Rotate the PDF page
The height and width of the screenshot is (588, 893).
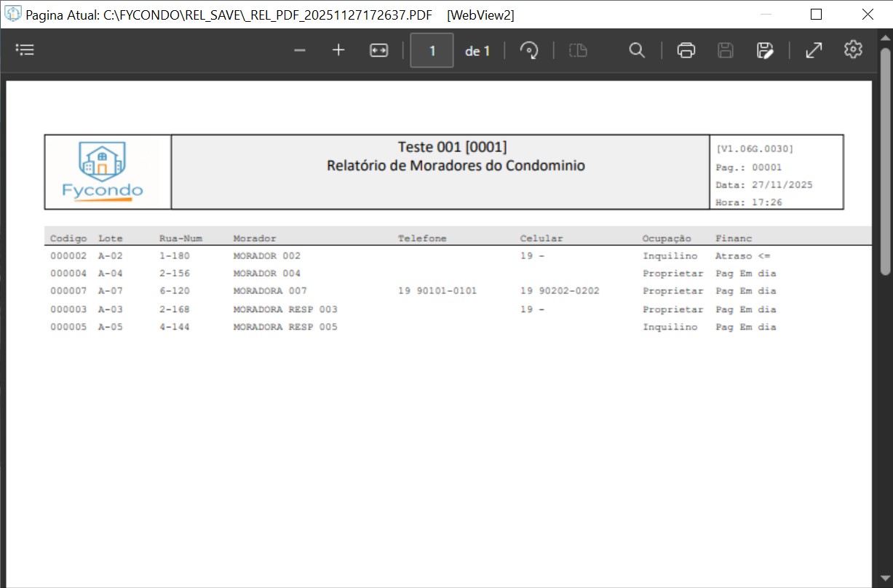529,50
